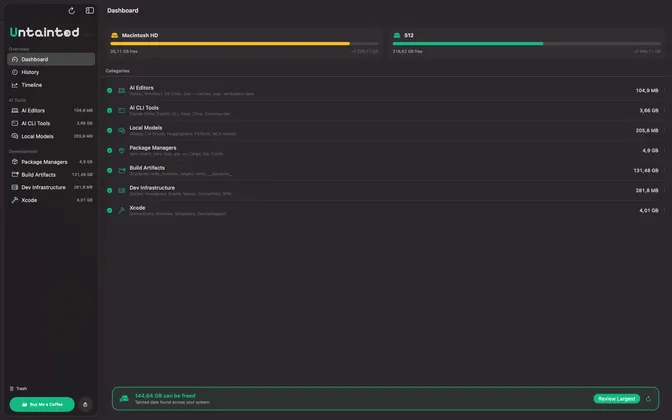Click the laptop icon beside AI Editors in sidebar
The height and width of the screenshot is (420, 672).
[x=15, y=111]
